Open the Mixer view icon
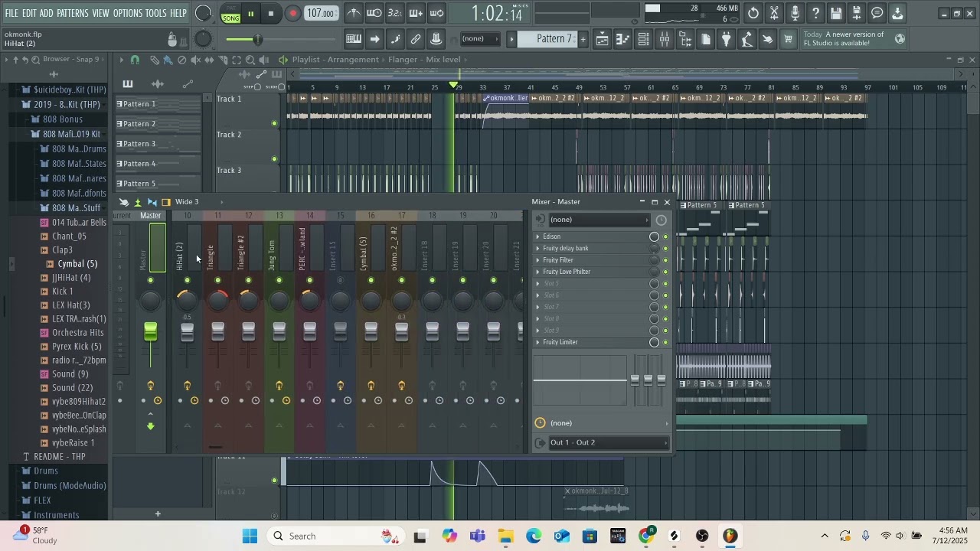980x551 pixels. pyautogui.click(x=665, y=40)
